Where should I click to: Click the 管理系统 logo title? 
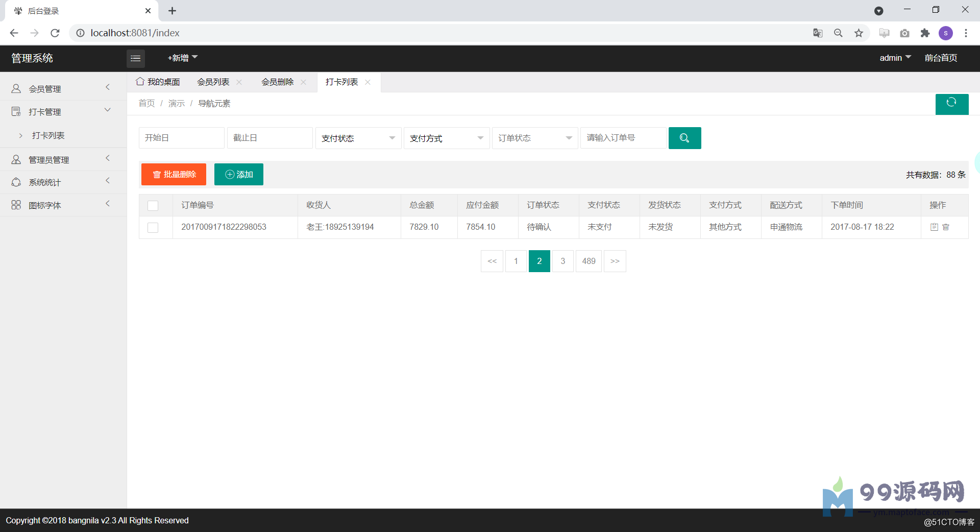point(32,58)
